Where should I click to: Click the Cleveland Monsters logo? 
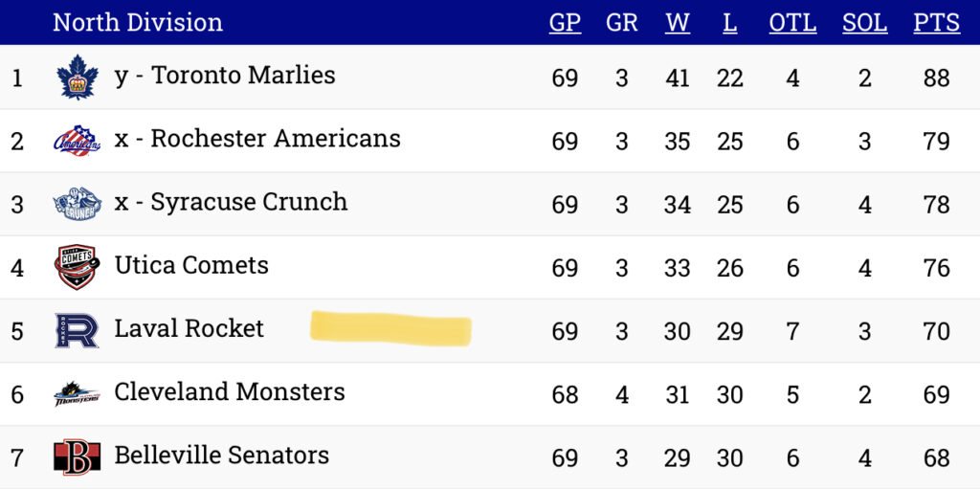(x=77, y=394)
